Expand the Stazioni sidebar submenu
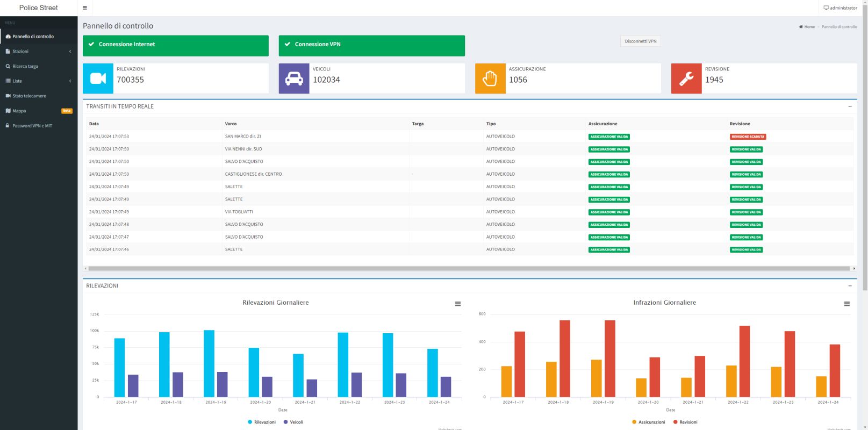Image resolution: width=868 pixels, height=430 pixels. point(39,52)
